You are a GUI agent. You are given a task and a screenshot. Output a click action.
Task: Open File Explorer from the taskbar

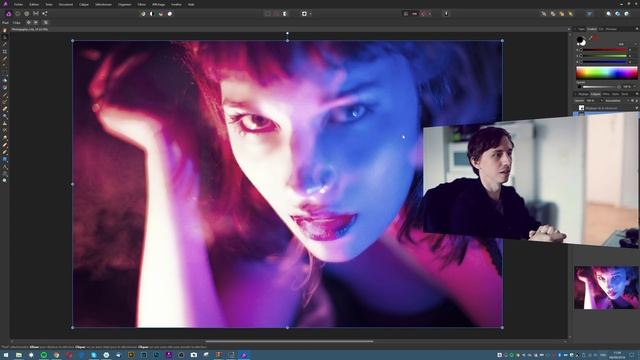(19, 355)
